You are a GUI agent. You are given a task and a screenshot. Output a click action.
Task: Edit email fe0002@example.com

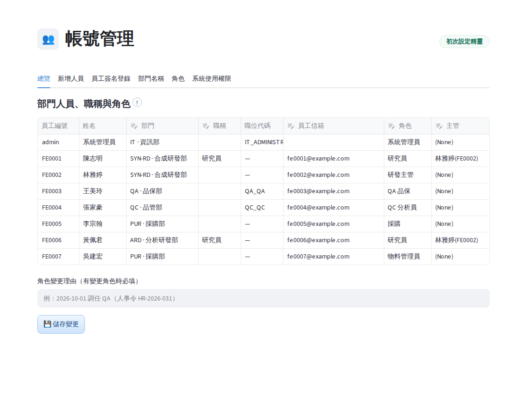[334, 175]
